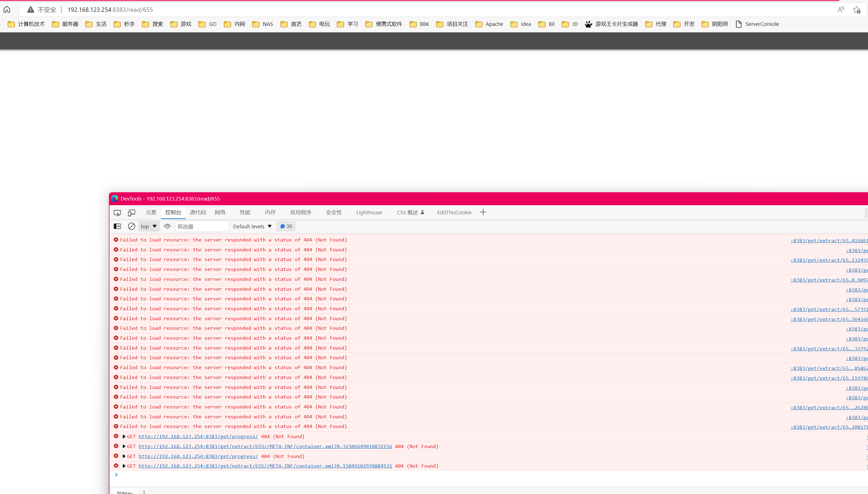Clear the console with the no-entry icon

(x=132, y=226)
